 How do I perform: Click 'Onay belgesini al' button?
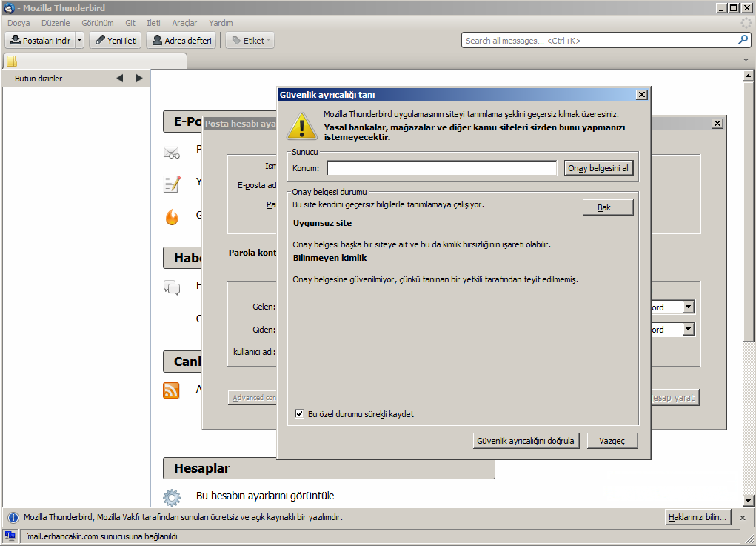coord(598,168)
